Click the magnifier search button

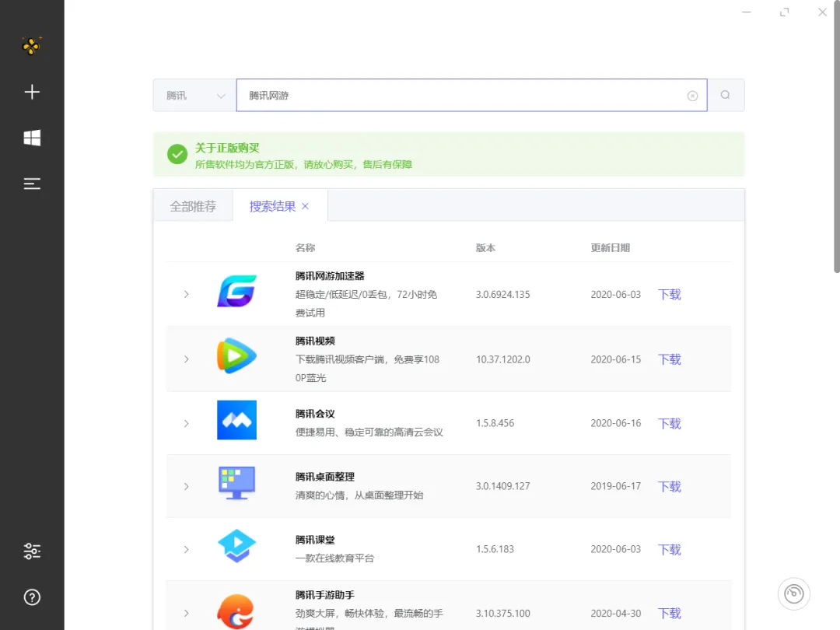(x=726, y=96)
